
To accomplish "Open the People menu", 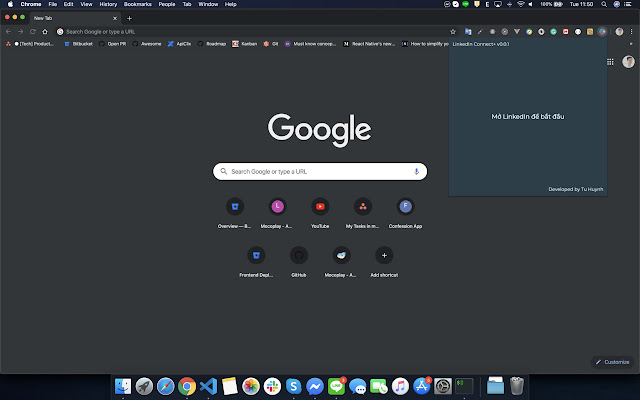I will pyautogui.click(x=167, y=4).
